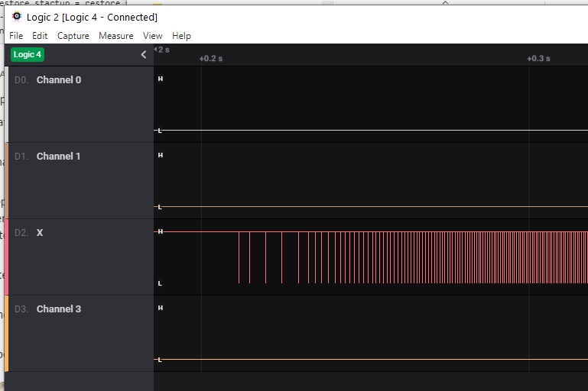Open the Measure menu
Screen dimensions: 588x391
pos(116,36)
